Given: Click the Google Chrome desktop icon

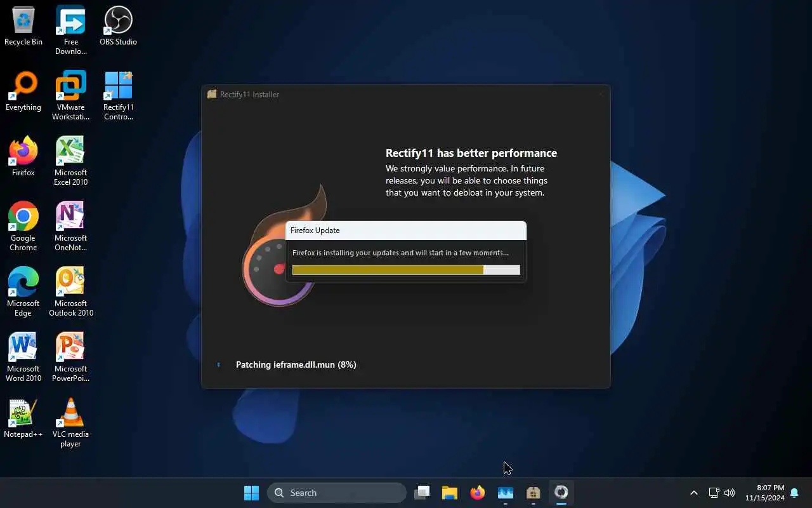Looking at the screenshot, I should pyautogui.click(x=23, y=227).
